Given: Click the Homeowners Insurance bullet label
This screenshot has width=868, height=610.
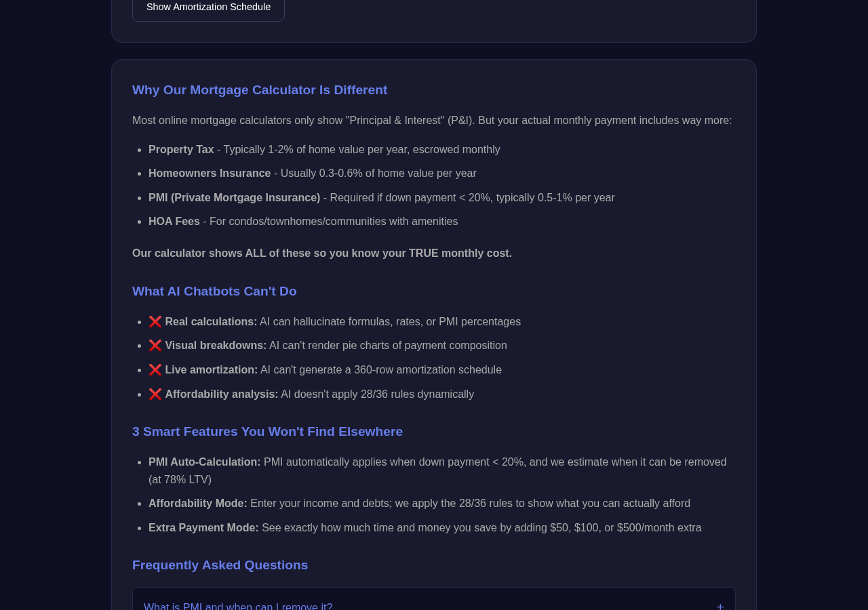Looking at the screenshot, I should click(210, 174).
